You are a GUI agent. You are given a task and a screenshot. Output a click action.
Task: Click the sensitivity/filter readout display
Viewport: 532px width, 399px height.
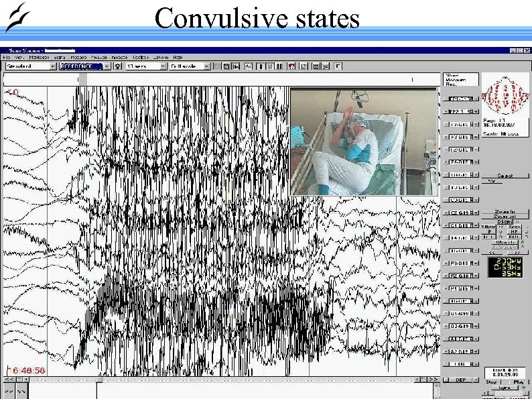505,268
